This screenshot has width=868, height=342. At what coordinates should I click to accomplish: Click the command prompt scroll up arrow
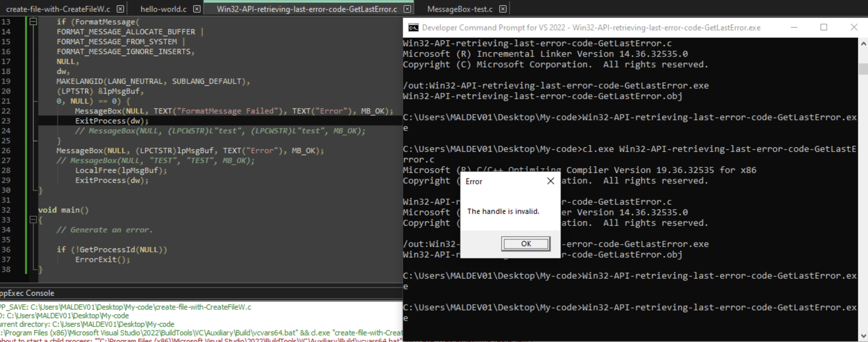[x=863, y=44]
